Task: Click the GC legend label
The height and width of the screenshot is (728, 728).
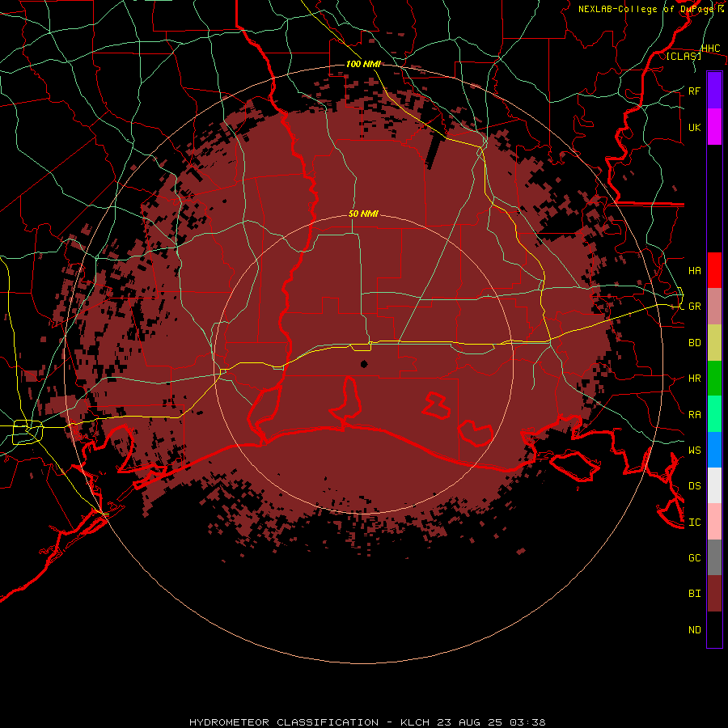Action: click(694, 557)
